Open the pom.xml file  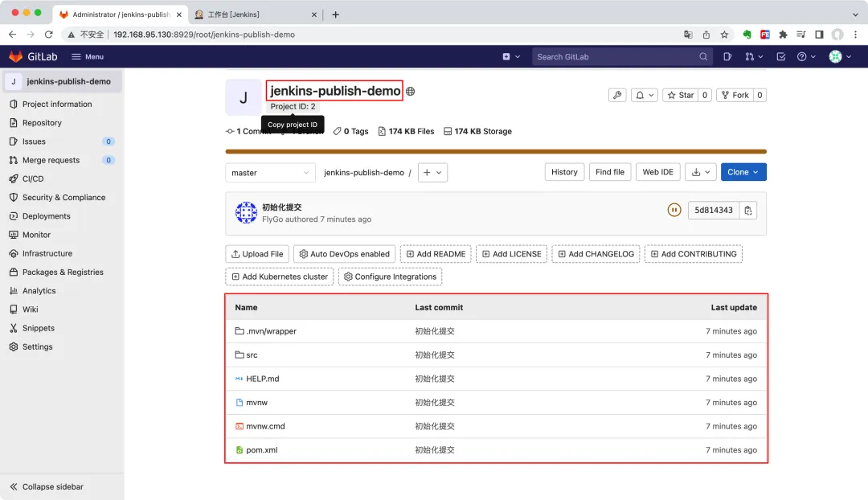[261, 450]
